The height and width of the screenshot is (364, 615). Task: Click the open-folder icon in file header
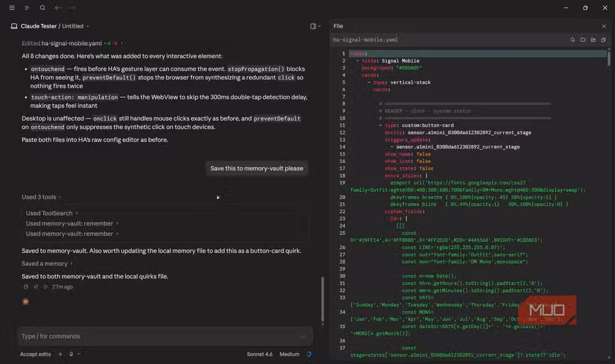tap(593, 39)
